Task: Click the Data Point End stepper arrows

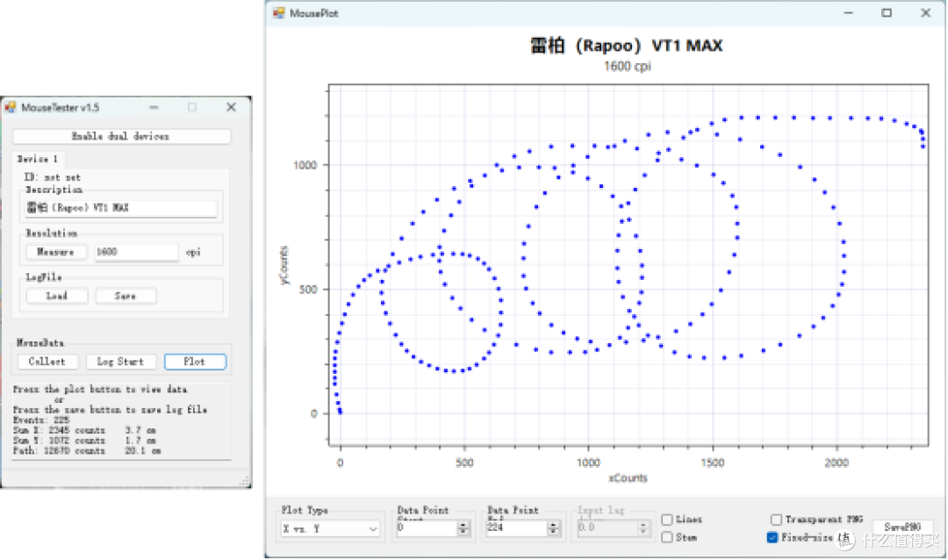Action: [x=553, y=528]
